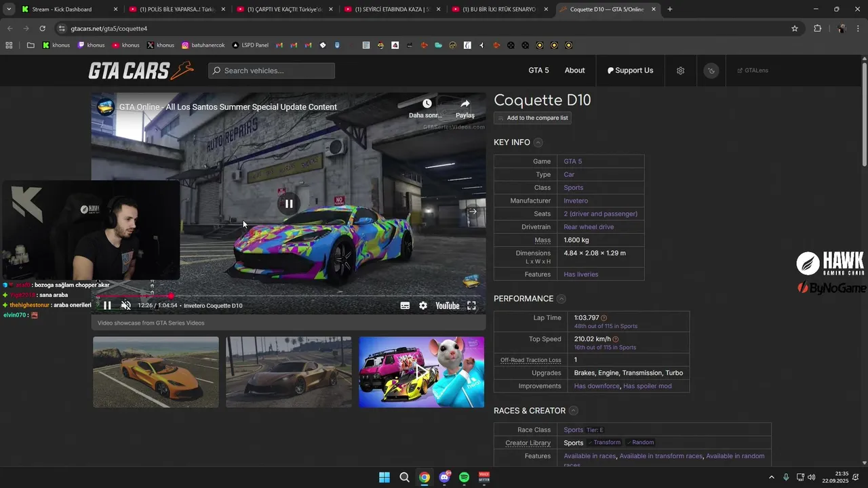Viewport: 868px width, 488px height.
Task: Open the tab search dropdown
Action: (x=9, y=9)
